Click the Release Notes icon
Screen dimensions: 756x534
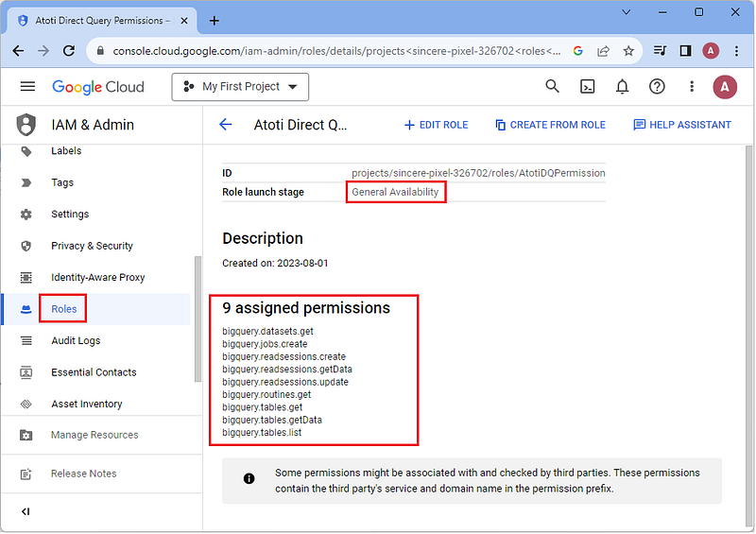pyautogui.click(x=26, y=474)
